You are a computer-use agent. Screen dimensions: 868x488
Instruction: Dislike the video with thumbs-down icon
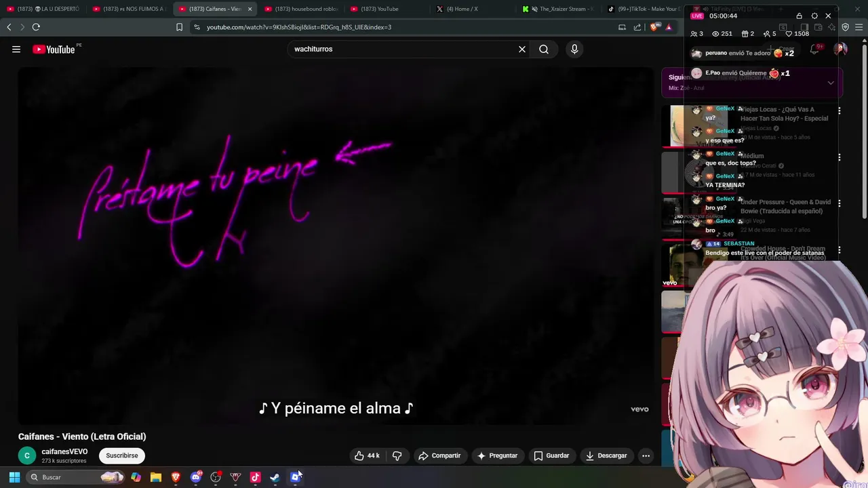[397, 455]
